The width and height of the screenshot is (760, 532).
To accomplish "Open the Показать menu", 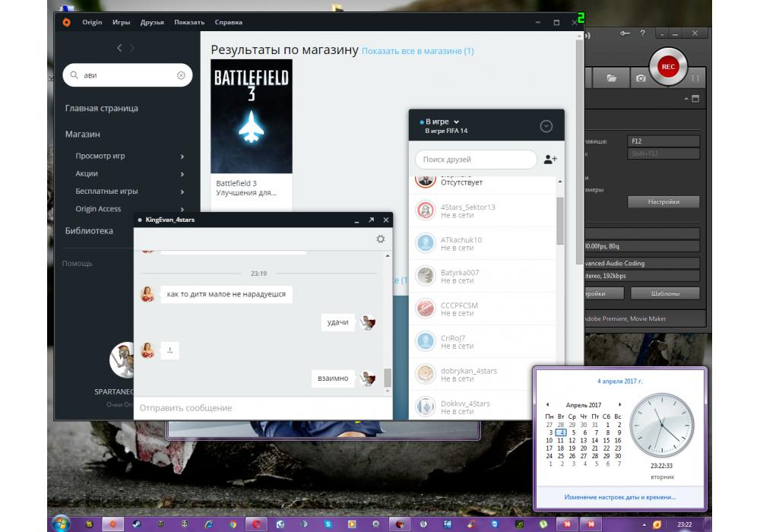I will pyautogui.click(x=189, y=22).
